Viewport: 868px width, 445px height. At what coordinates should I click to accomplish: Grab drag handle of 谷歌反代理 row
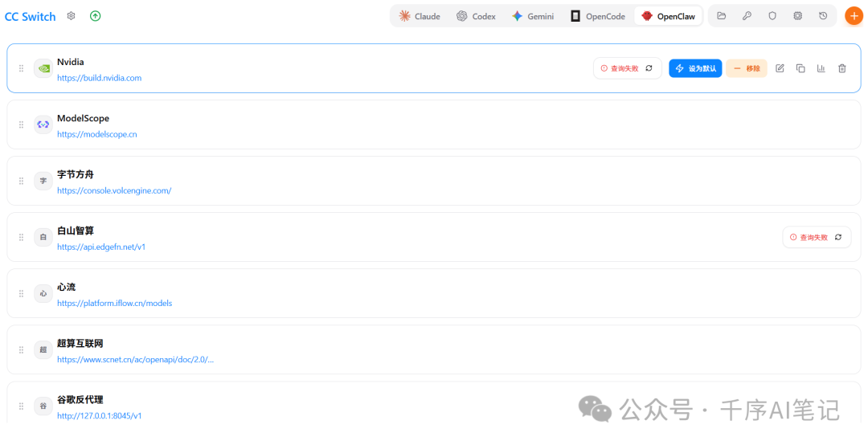coord(21,406)
